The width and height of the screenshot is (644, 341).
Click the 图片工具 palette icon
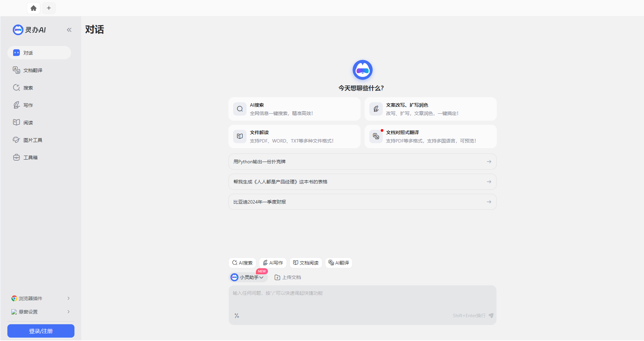16,140
